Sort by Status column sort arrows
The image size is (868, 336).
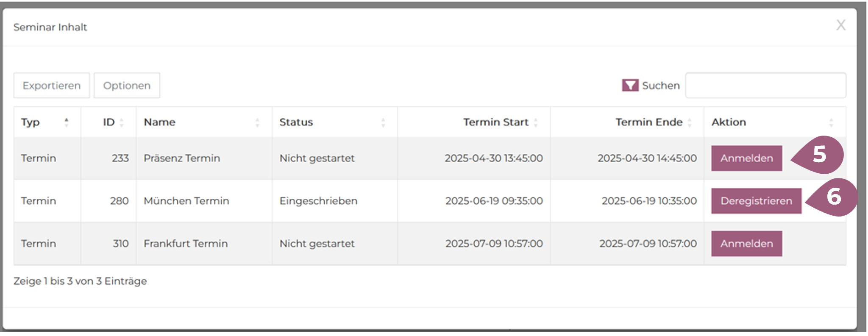[x=383, y=122]
